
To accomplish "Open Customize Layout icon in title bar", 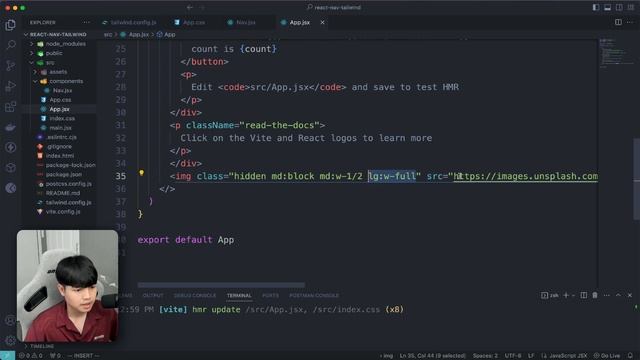I will pyautogui.click(x=631, y=7).
